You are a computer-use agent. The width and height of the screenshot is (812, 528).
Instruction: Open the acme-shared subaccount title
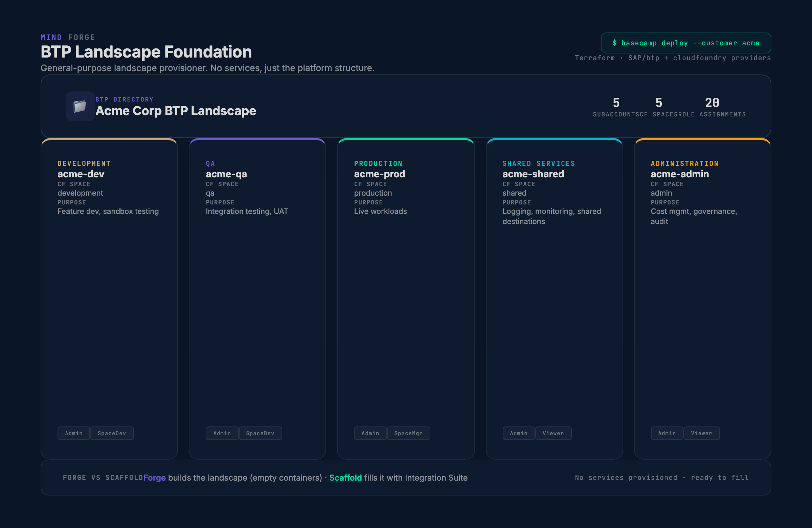(533, 174)
